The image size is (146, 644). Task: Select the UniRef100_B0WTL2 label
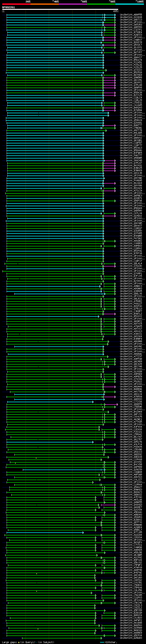tap(131, 314)
